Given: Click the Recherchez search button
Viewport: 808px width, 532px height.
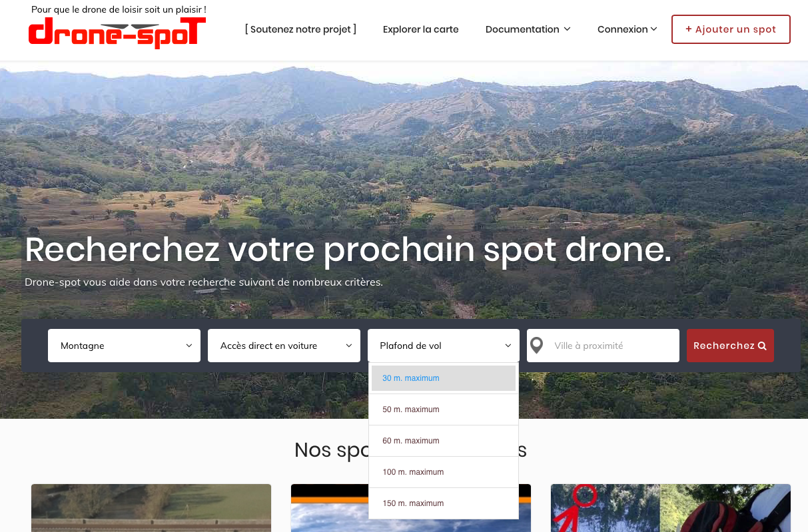Looking at the screenshot, I should tap(730, 346).
